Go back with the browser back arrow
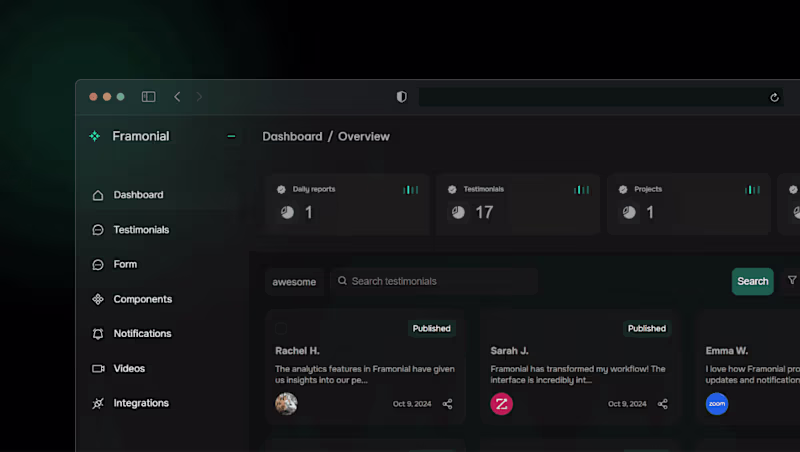800x452 pixels. pos(177,97)
